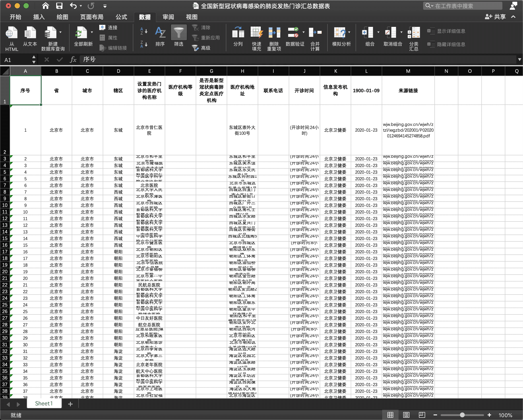Screen dimensions: 523x420
Task: Click the Sort (排序) icon
Action: [160, 33]
